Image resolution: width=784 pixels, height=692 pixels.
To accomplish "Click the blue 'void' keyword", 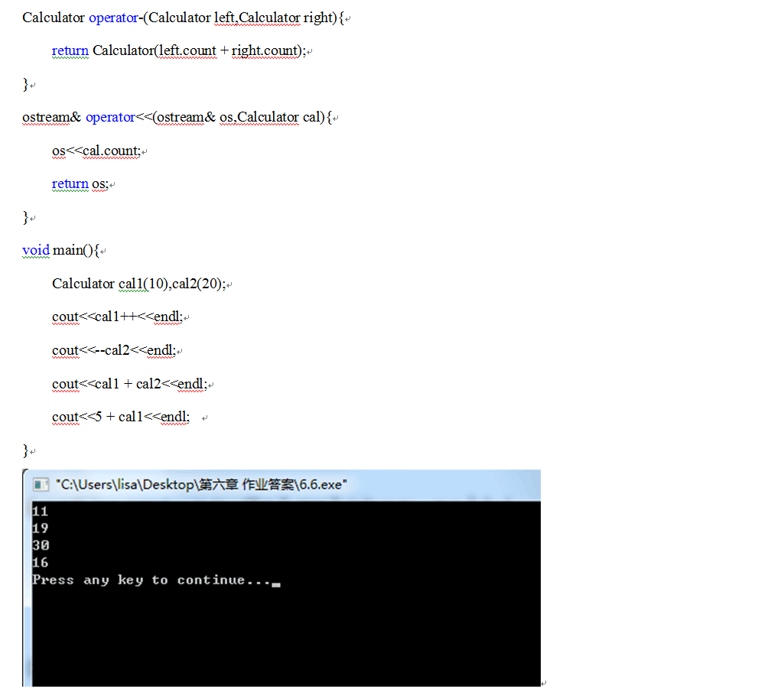I will (x=36, y=250).
